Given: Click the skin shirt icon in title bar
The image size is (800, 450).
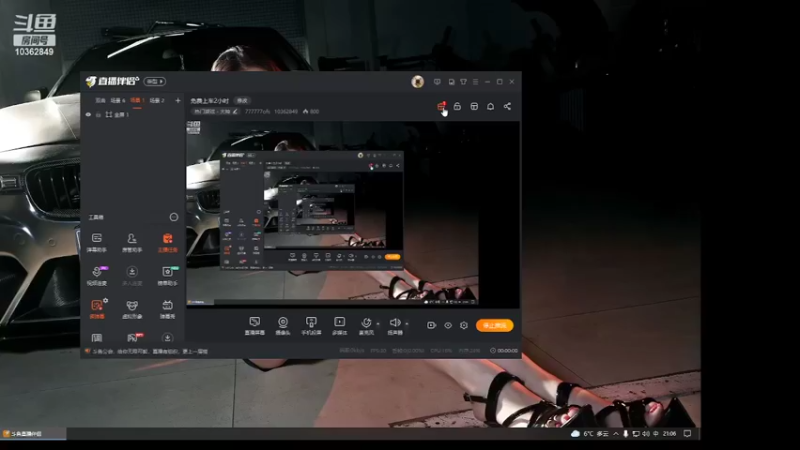Looking at the screenshot, I should click(x=463, y=82).
